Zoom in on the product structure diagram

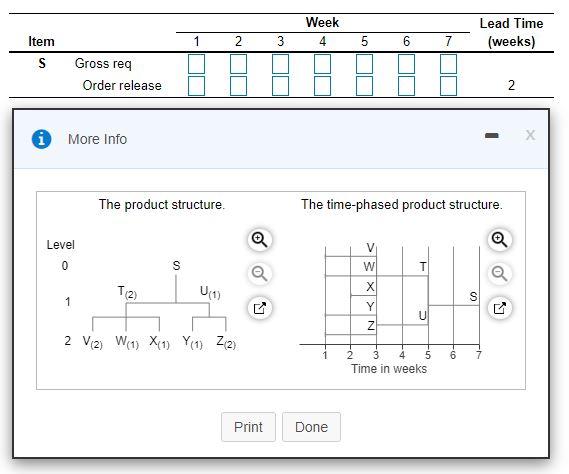pos(259,240)
